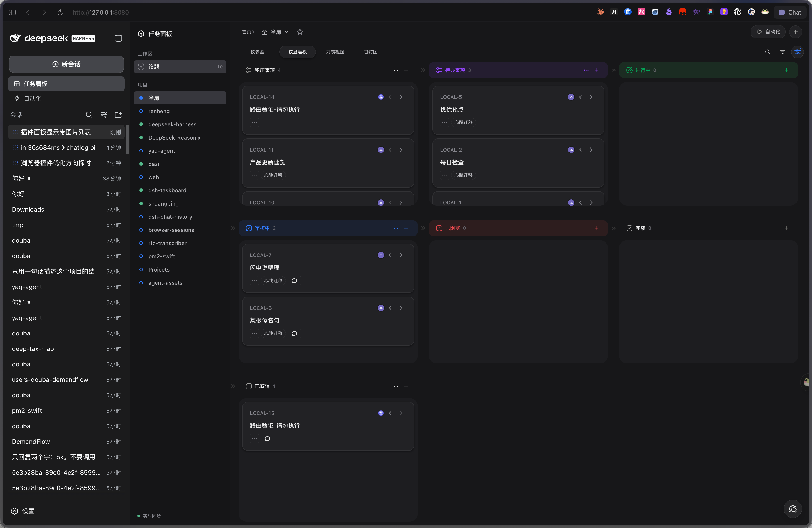Collapse the 审核中 column with double chevron

233,228
